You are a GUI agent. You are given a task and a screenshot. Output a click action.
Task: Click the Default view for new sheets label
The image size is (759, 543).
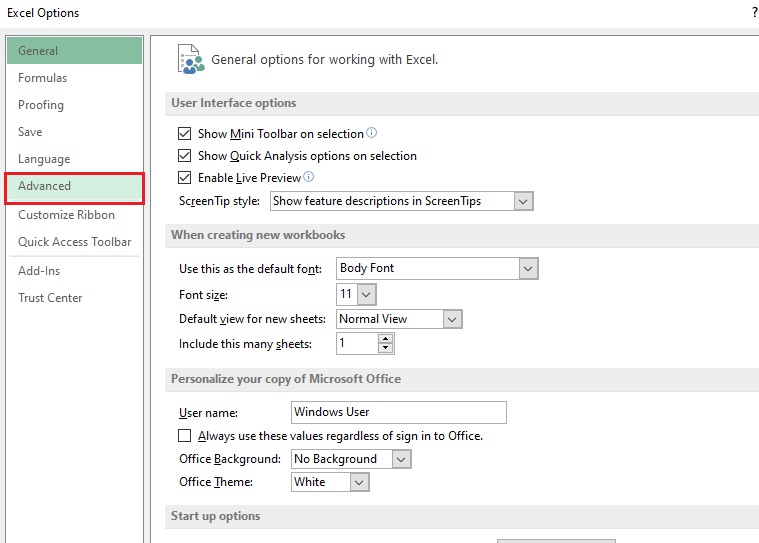tap(252, 319)
